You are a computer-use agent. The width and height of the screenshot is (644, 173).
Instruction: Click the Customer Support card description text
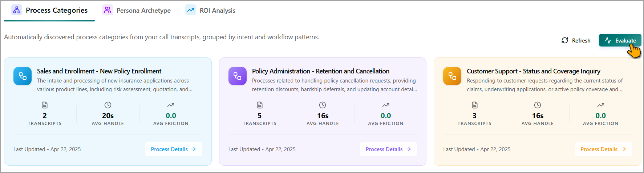(x=545, y=85)
